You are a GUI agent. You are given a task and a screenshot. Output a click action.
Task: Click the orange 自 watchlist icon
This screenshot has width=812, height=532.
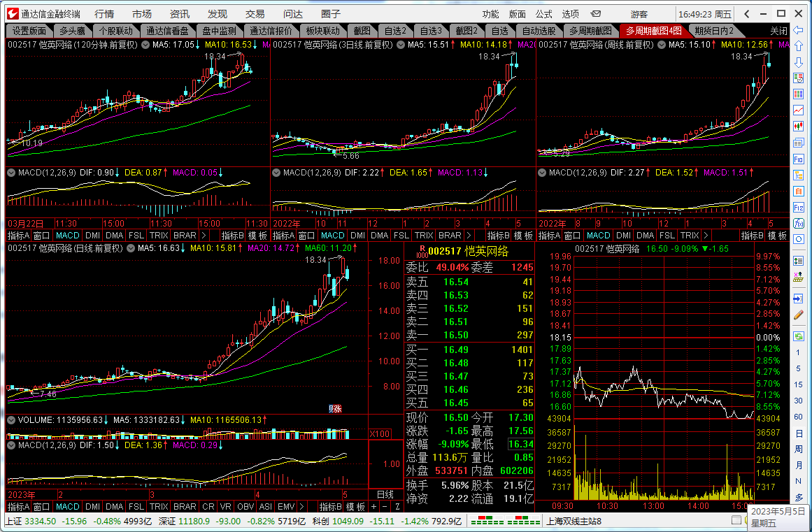click(x=798, y=192)
